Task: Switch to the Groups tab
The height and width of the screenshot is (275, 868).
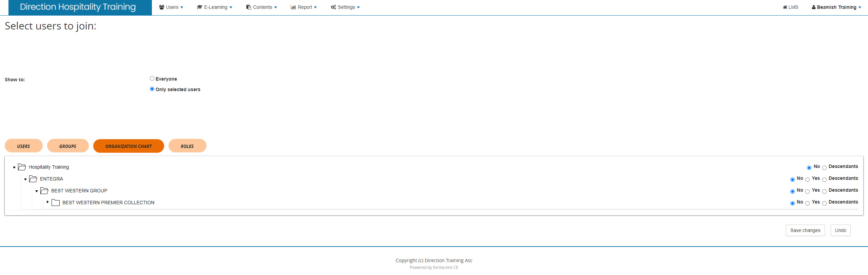Action: (x=68, y=146)
